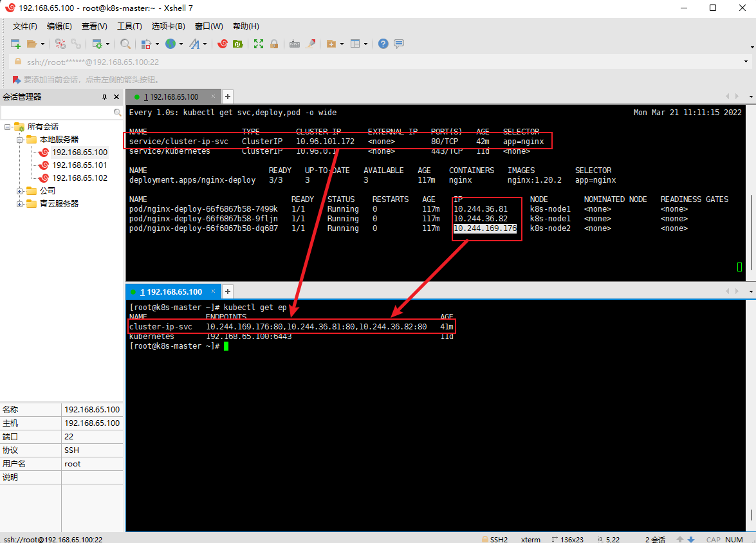This screenshot has height=543, width=756.
Task: Add new tab in lower pane
Action: click(228, 291)
